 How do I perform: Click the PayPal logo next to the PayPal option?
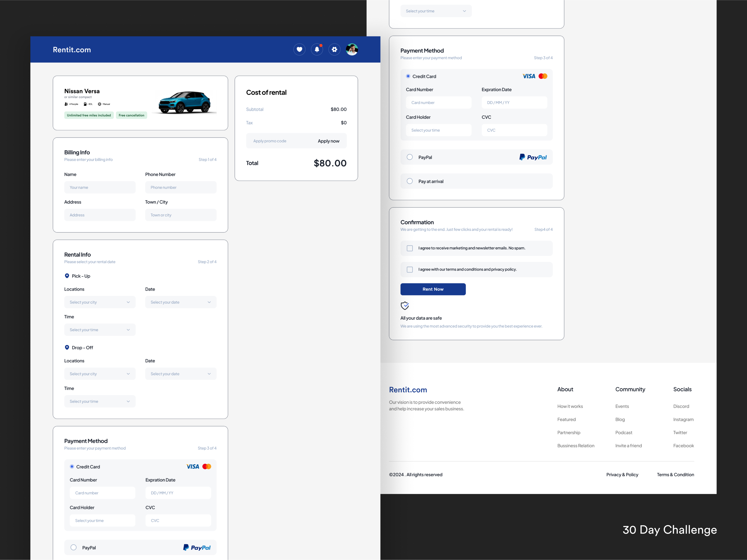tap(533, 157)
